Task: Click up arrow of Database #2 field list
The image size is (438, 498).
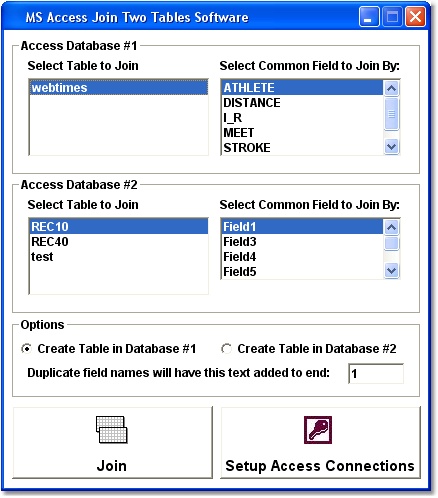Action: click(x=391, y=227)
